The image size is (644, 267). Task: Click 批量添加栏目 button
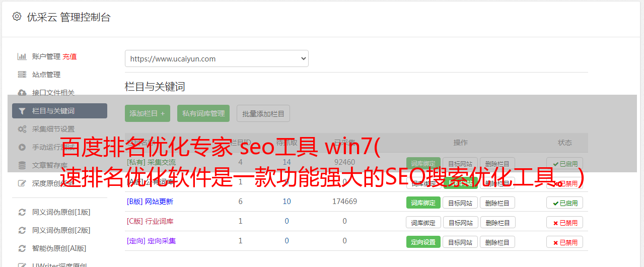[x=263, y=113]
